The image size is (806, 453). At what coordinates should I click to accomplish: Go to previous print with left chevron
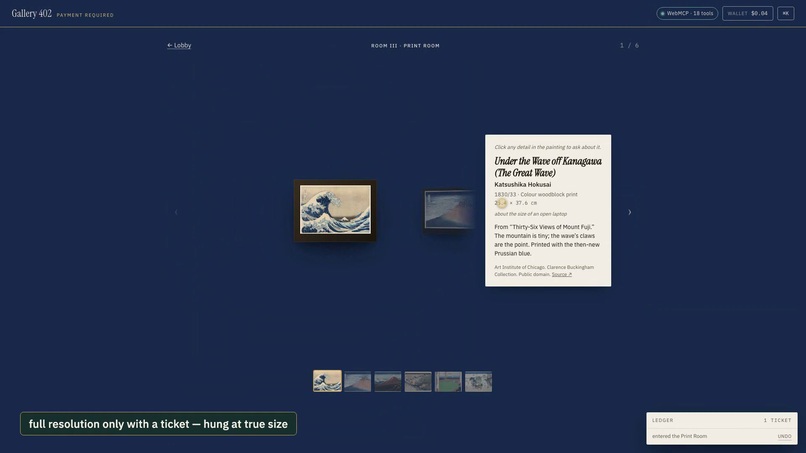[176, 212]
